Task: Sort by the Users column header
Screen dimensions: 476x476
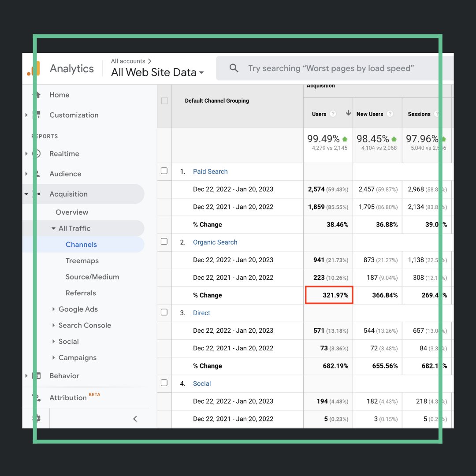Action: (319, 114)
